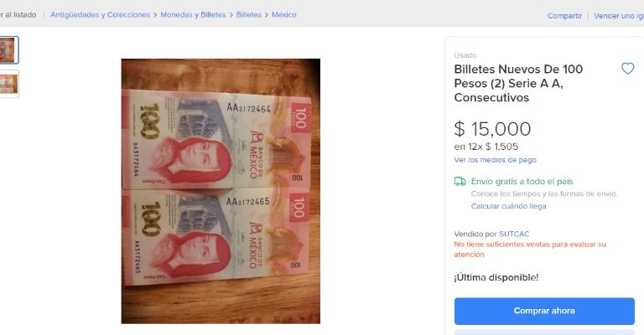Image resolution: width=644 pixels, height=335 pixels.
Task: Open seller SUTCAC profile link
Action: click(x=514, y=234)
